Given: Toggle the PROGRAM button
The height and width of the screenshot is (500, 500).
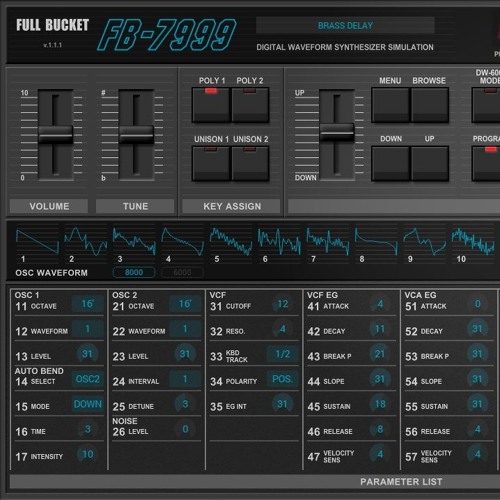Looking at the screenshot, I should (486, 163).
